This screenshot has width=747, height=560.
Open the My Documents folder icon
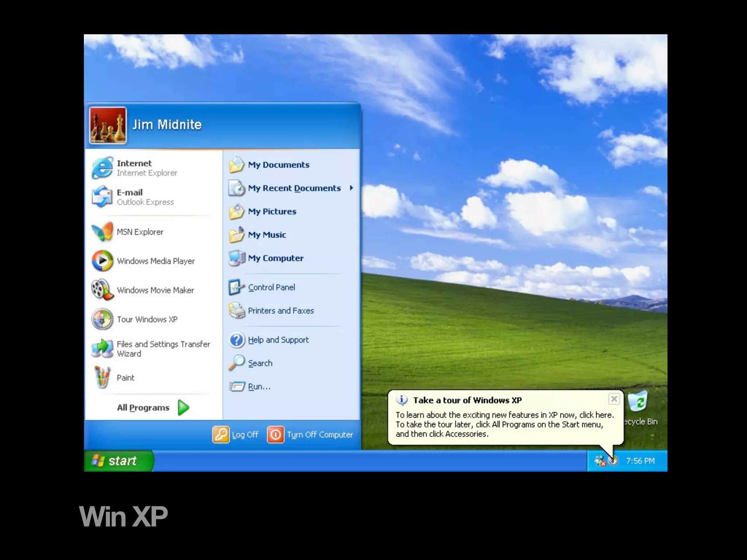pyautogui.click(x=237, y=165)
